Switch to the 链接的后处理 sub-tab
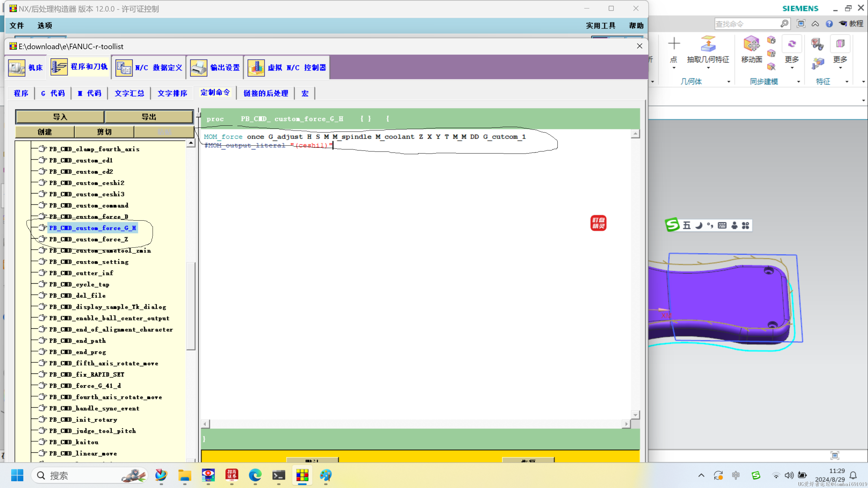 pos(266,93)
